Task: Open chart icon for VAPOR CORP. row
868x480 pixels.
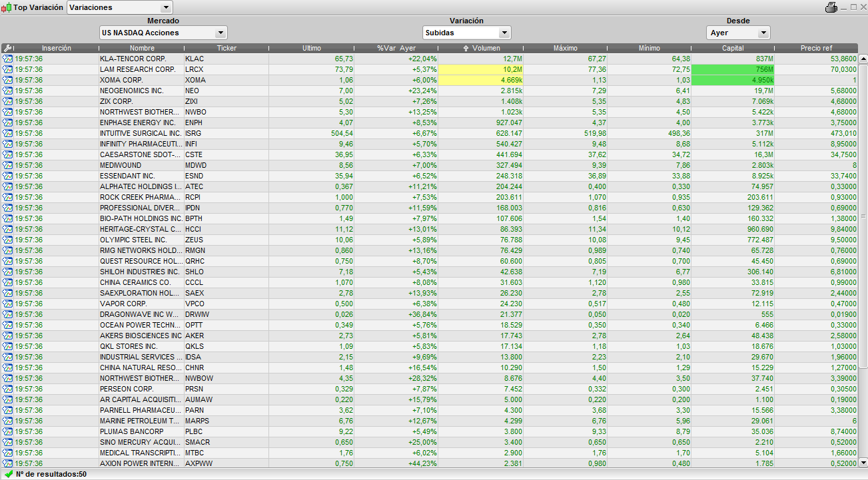Action: coord(7,304)
